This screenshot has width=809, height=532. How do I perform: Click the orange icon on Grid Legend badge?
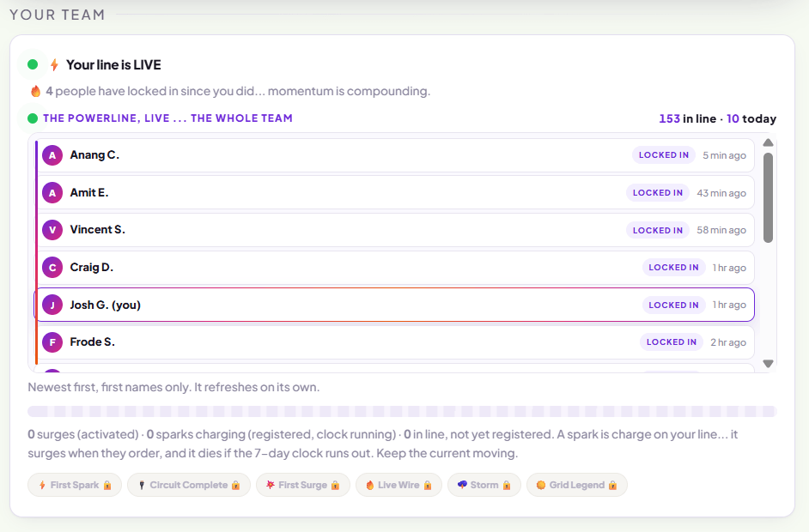pos(541,485)
